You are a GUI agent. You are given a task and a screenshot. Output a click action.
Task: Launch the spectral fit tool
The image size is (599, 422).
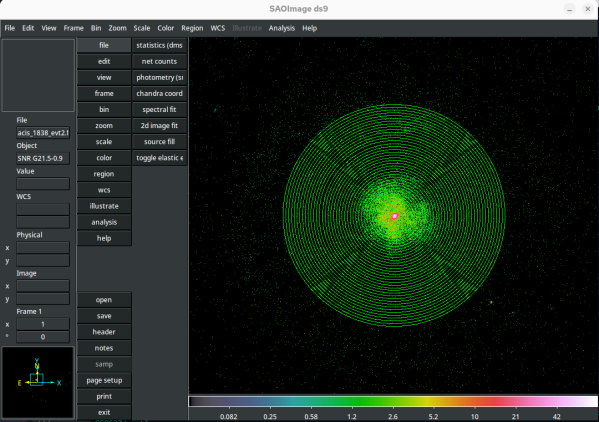pos(159,110)
